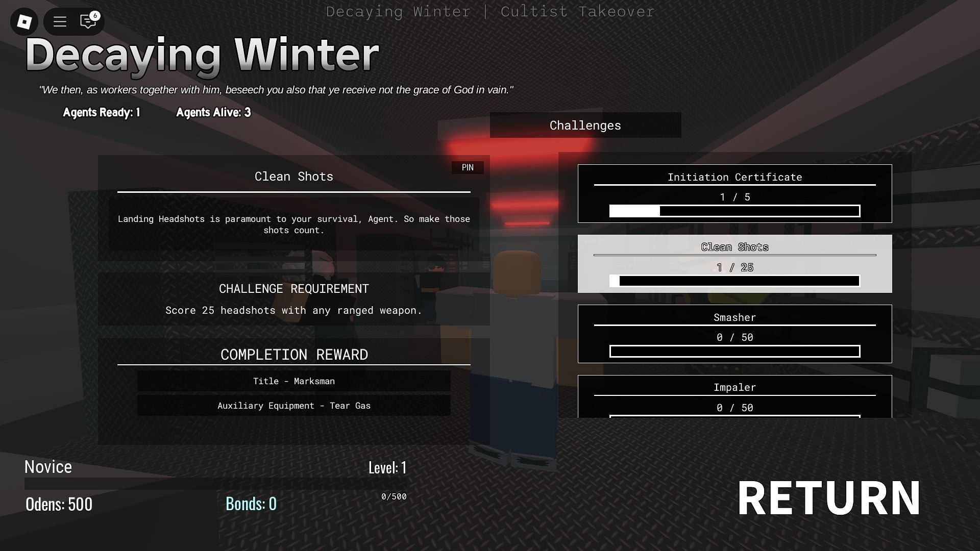This screenshot has height=551, width=980.
Task: Toggle Agents Ready status indicator
Action: [101, 112]
